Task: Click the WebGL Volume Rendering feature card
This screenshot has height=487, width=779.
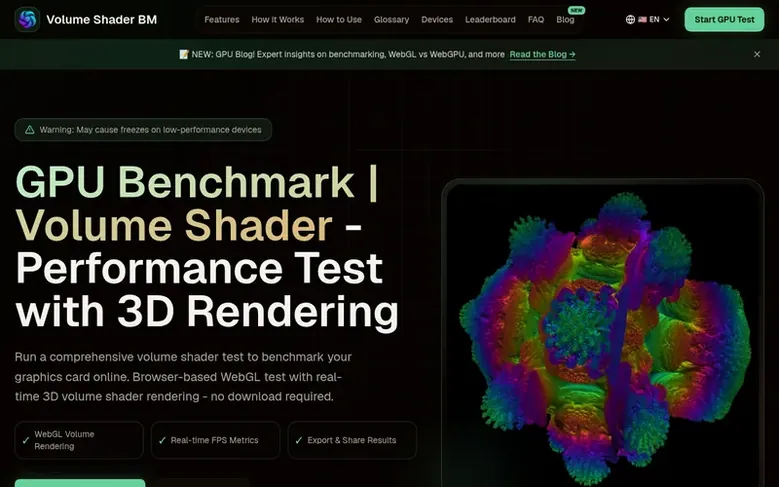Action: pyautogui.click(x=79, y=440)
